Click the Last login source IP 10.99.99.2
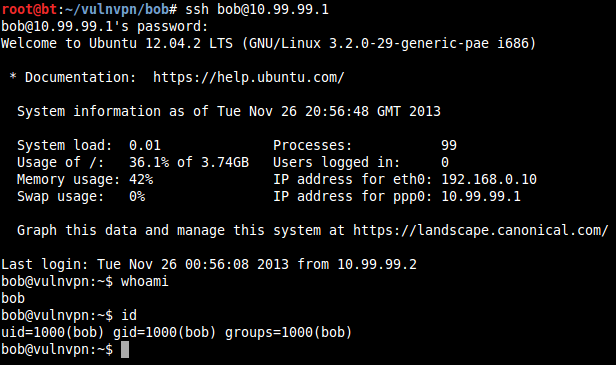616x365 pixels. pos(377,264)
